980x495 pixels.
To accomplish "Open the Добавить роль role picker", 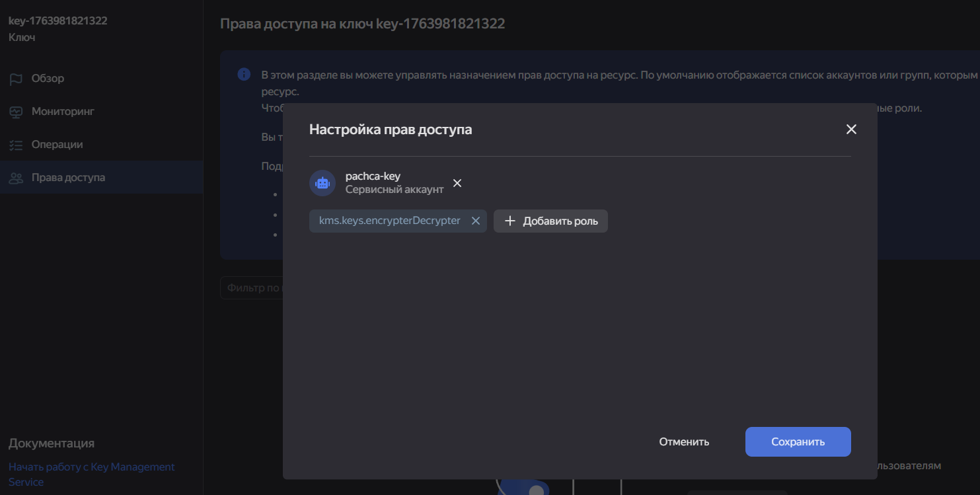I will pyautogui.click(x=550, y=221).
